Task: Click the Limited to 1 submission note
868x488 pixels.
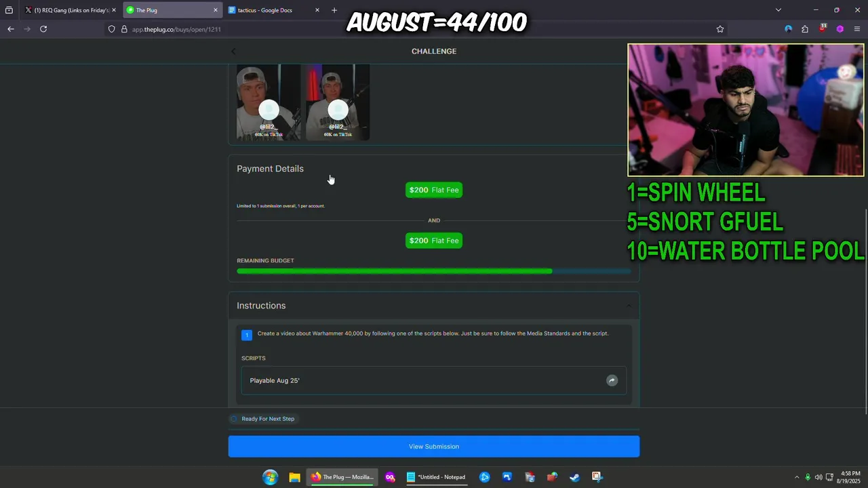Action: click(x=281, y=206)
